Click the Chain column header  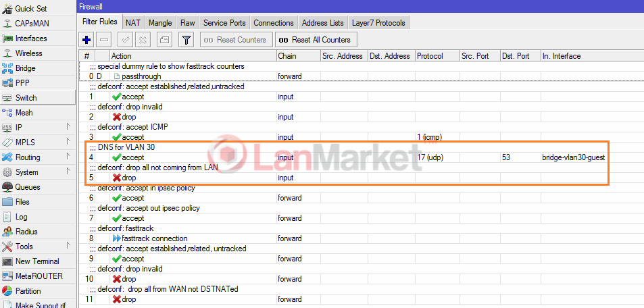[x=298, y=56]
